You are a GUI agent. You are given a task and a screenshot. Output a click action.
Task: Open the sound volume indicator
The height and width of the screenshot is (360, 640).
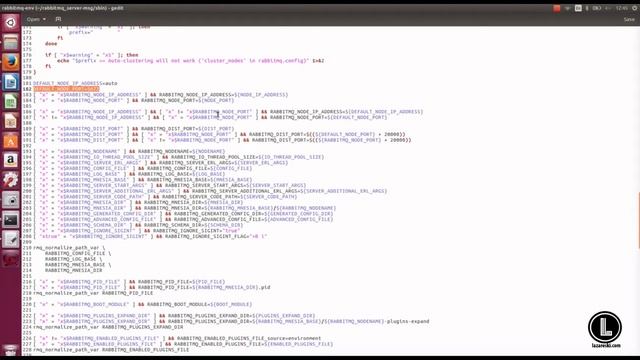608,8
